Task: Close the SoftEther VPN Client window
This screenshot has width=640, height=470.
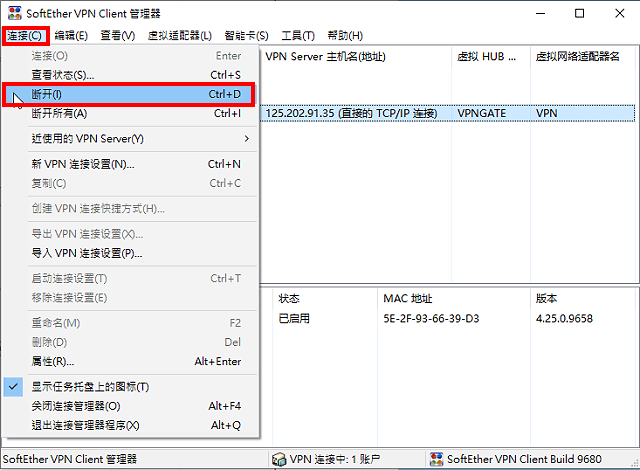Action: [620, 13]
